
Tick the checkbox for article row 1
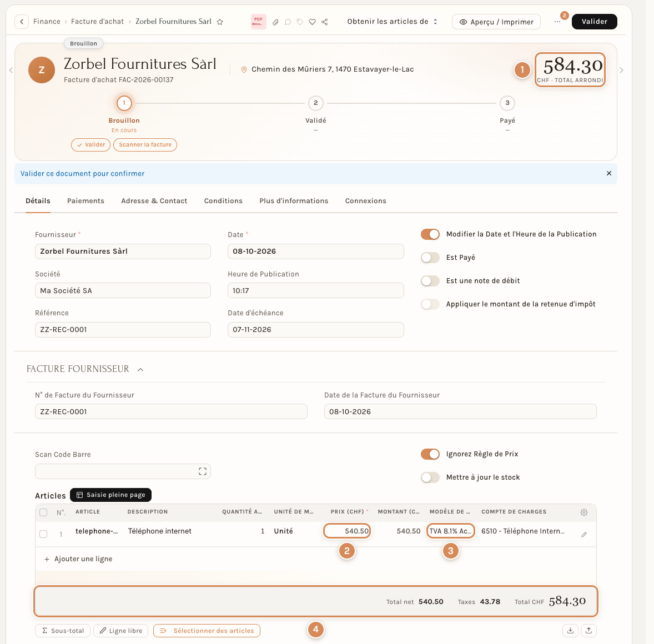point(43,534)
